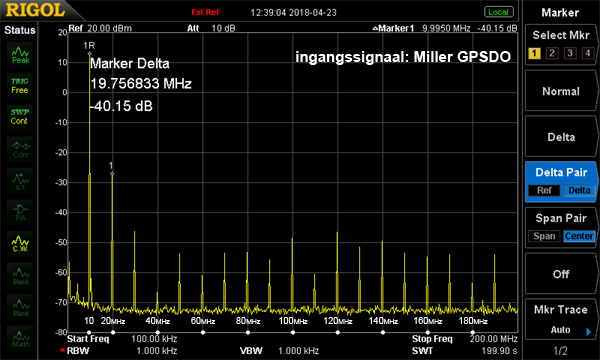Screen dimensions: 600x360
Task: Click the Local indicator badge
Action: point(498,12)
